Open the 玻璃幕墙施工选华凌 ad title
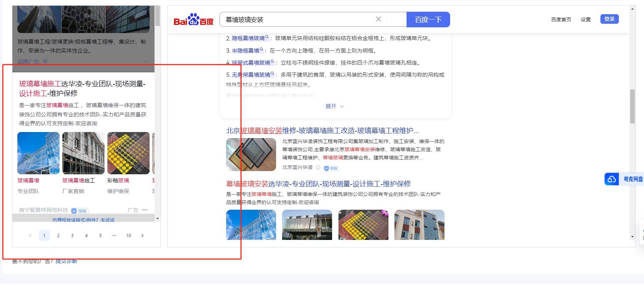Screen dimensions: 644x285 click(82, 88)
